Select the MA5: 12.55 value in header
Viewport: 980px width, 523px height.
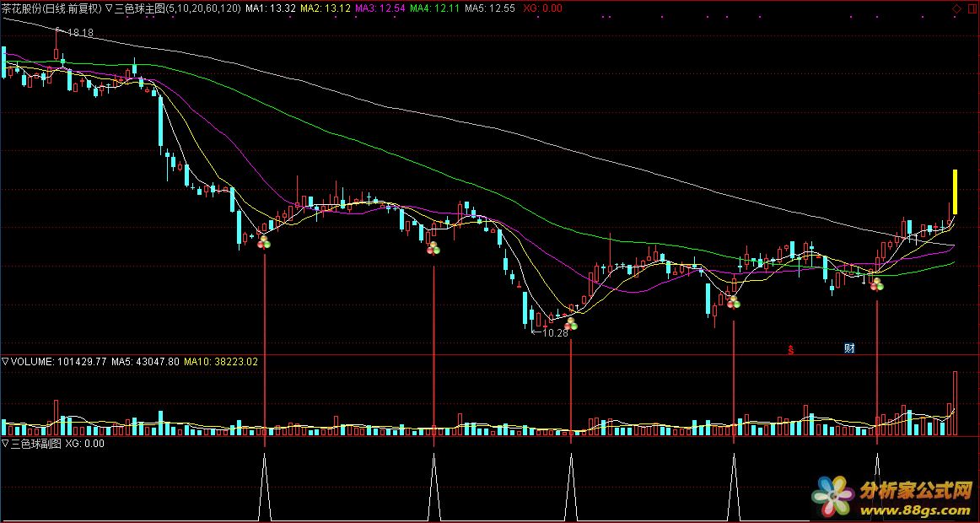coord(491,8)
